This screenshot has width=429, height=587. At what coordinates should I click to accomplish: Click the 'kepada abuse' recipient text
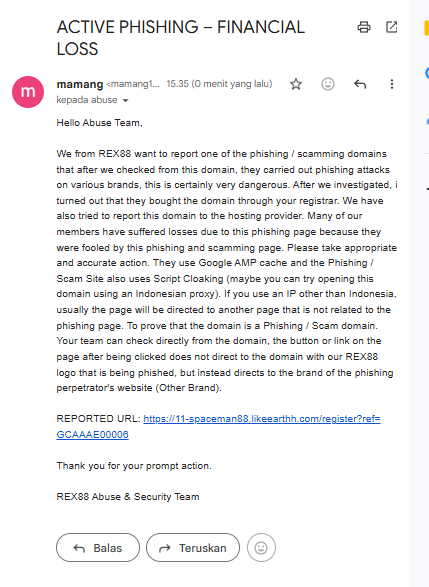(87, 100)
